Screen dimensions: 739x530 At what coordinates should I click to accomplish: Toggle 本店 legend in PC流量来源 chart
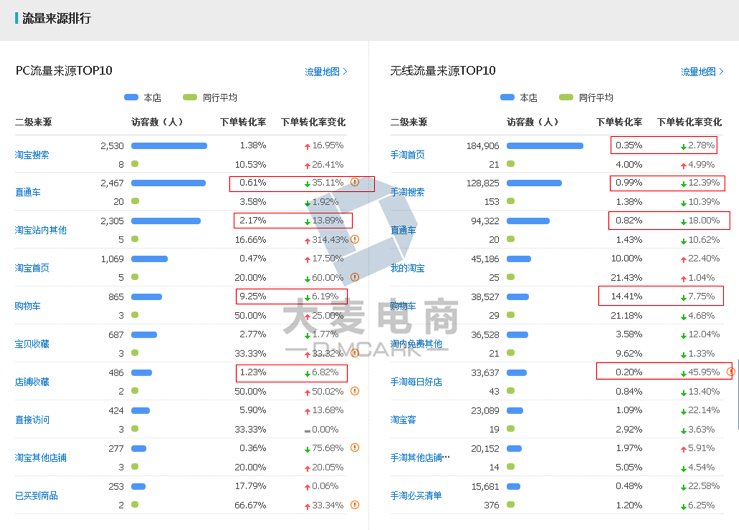(142, 97)
